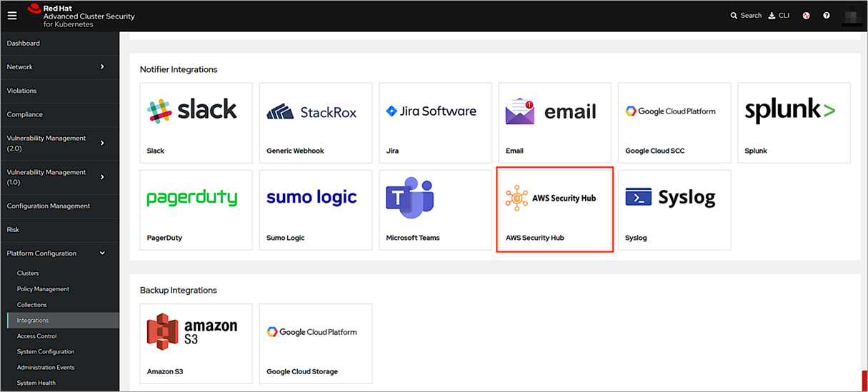Click the system health indicator icon

click(x=807, y=16)
